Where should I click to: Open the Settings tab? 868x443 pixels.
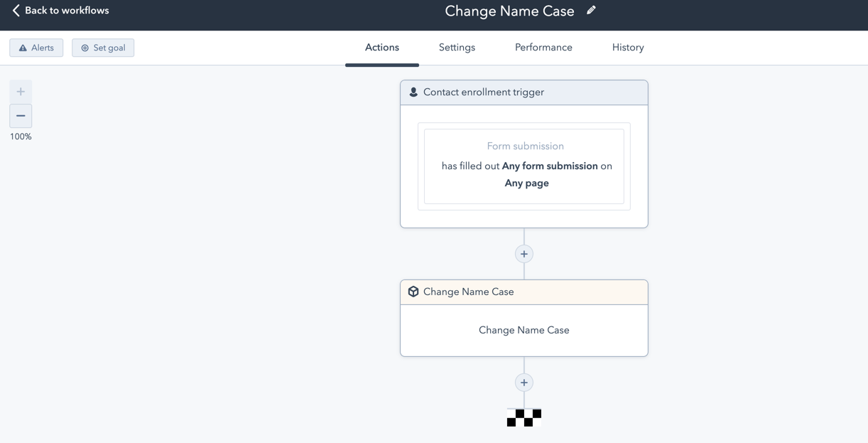point(457,48)
